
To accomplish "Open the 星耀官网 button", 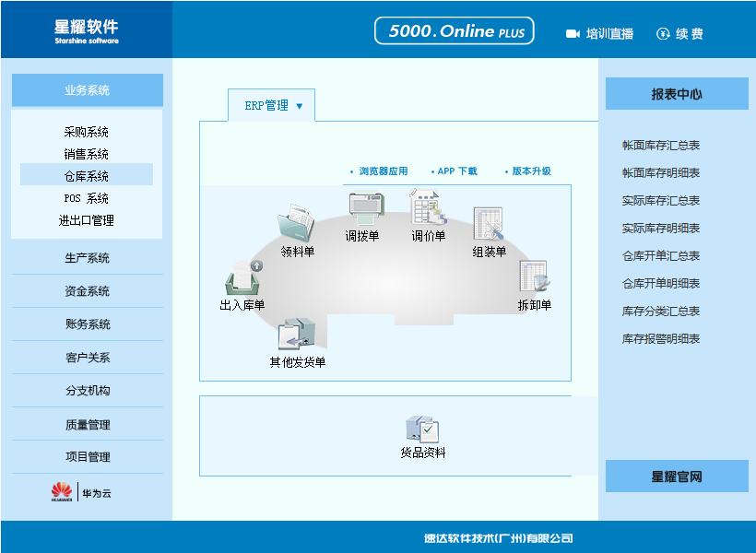I will pos(677,477).
